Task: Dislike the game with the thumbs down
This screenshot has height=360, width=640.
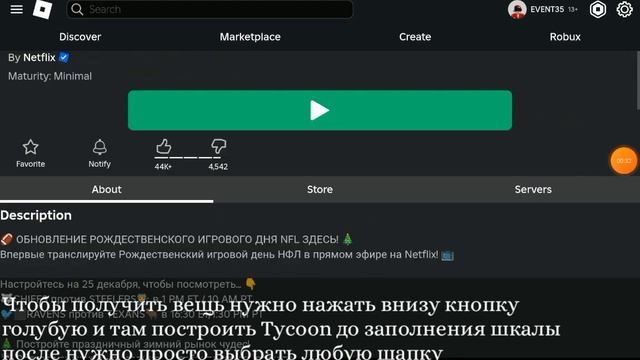Action: coord(218,146)
